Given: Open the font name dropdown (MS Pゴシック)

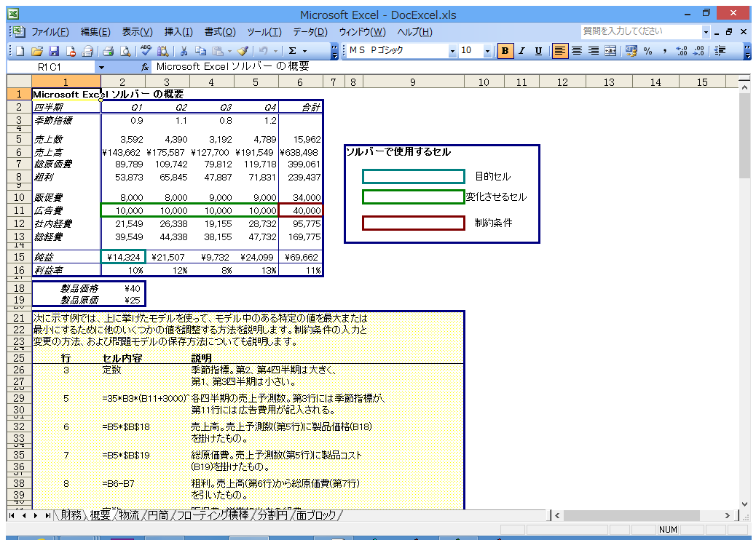Looking at the screenshot, I should [452, 51].
